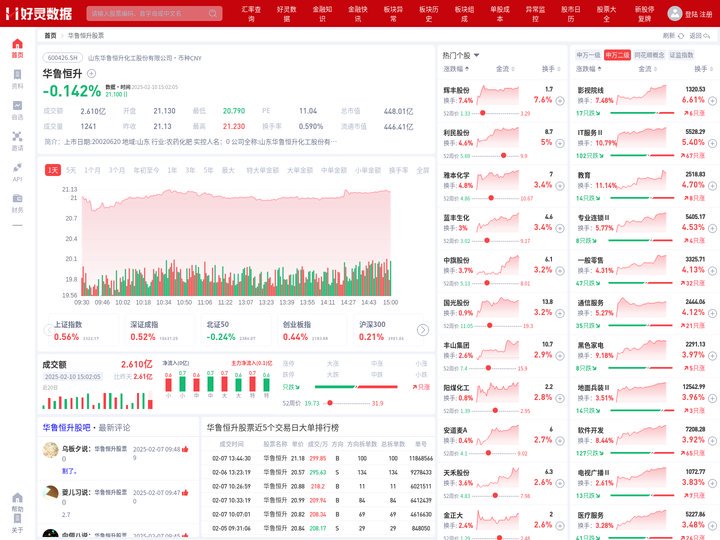This screenshot has width=720, height=540.
Task: Like 乌板夕's comment thumbs-up icon
Action: click(x=185, y=449)
